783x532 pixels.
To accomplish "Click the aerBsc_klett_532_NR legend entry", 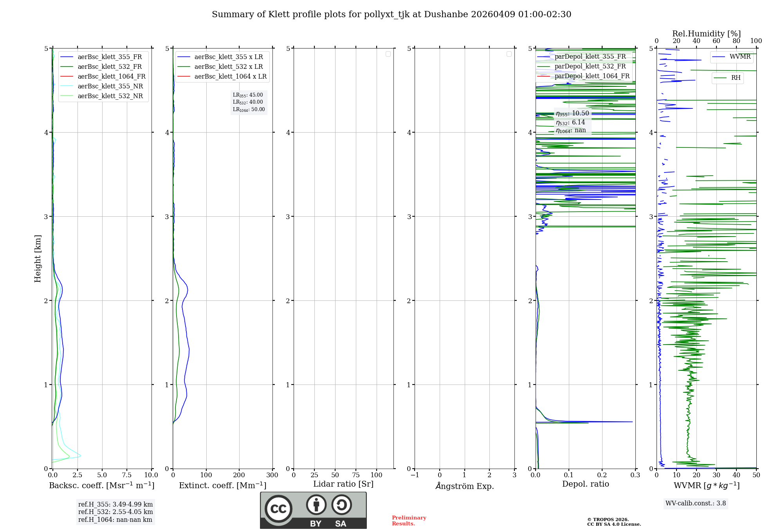I will coord(110,96).
